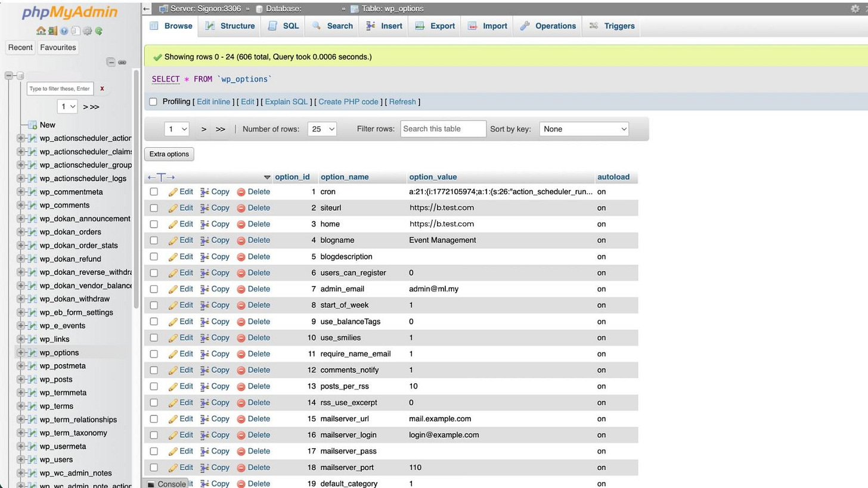Click the Filter rows search field
This screenshot has height=488, width=868.
pos(443,129)
